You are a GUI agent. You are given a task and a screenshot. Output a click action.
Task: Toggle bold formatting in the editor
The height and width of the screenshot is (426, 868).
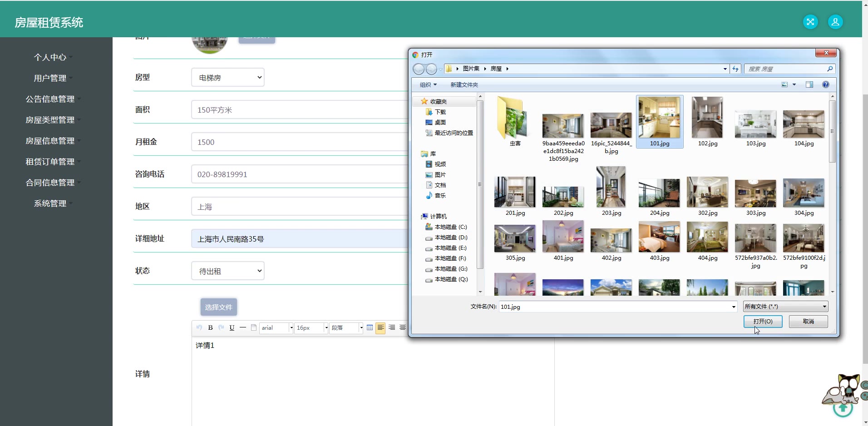point(210,327)
